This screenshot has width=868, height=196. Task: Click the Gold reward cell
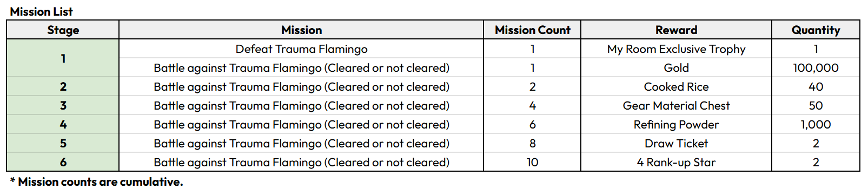(676, 68)
